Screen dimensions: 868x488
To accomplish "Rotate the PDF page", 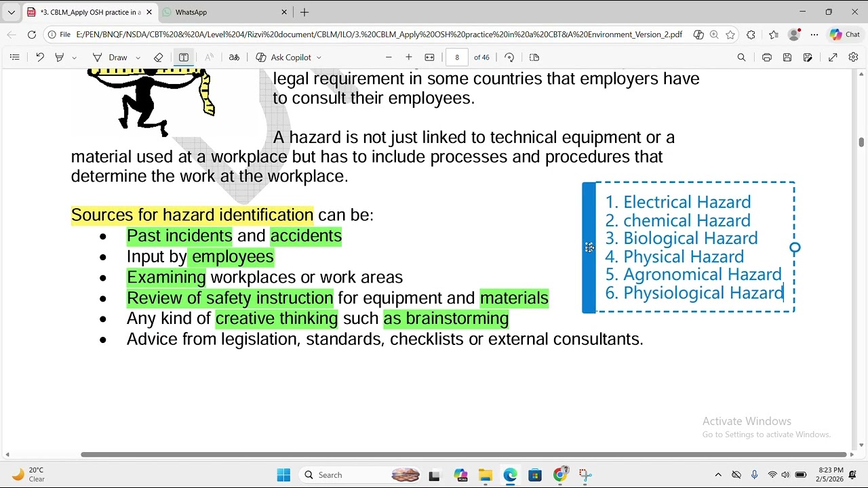I will [x=509, y=58].
